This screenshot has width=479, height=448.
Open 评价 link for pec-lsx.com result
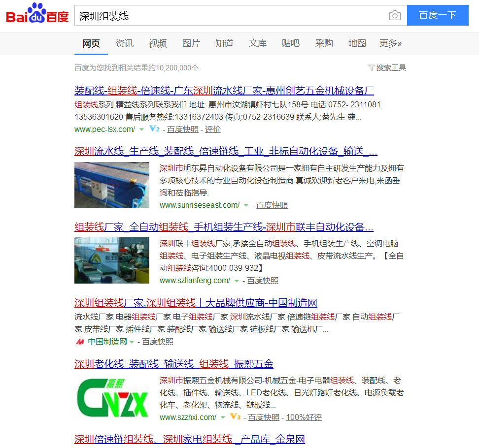[212, 129]
